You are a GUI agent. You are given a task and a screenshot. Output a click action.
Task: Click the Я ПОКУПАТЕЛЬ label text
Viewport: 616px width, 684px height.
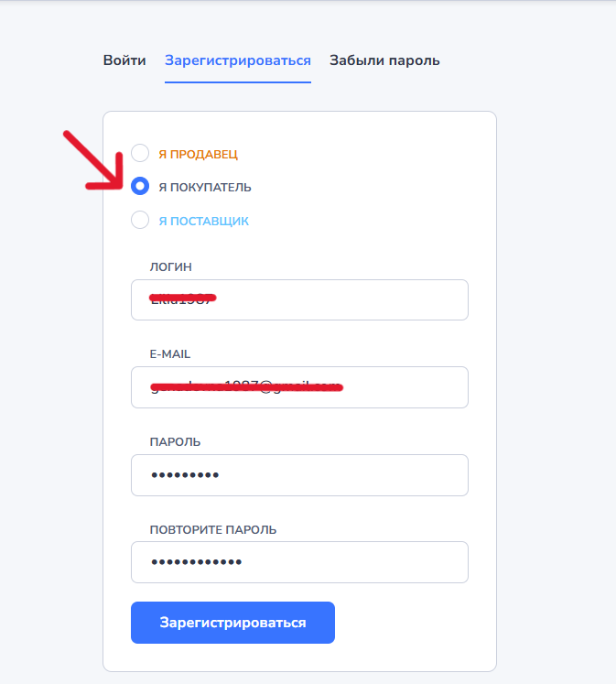[x=205, y=187]
